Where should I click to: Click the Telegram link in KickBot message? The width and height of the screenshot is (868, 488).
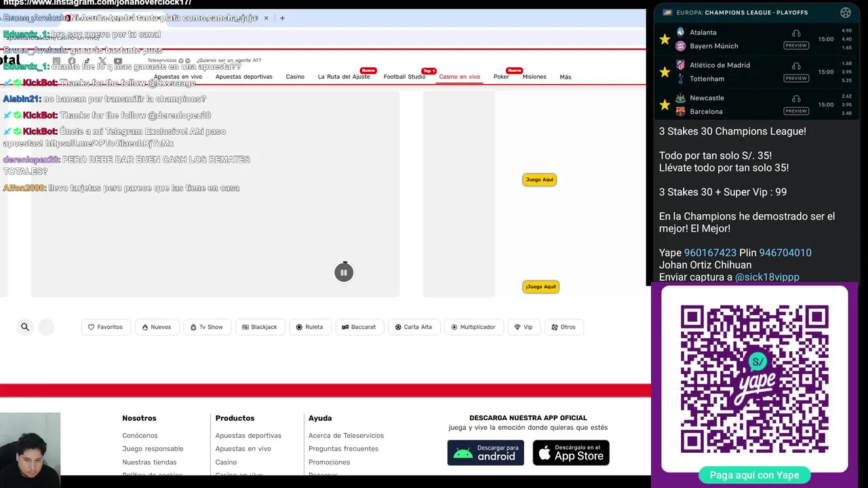(110, 144)
